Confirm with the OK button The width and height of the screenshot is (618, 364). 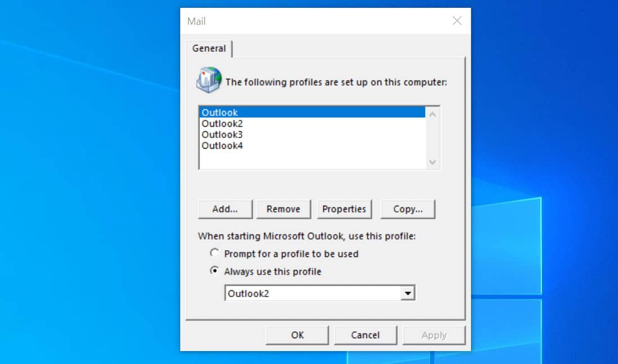pos(297,335)
